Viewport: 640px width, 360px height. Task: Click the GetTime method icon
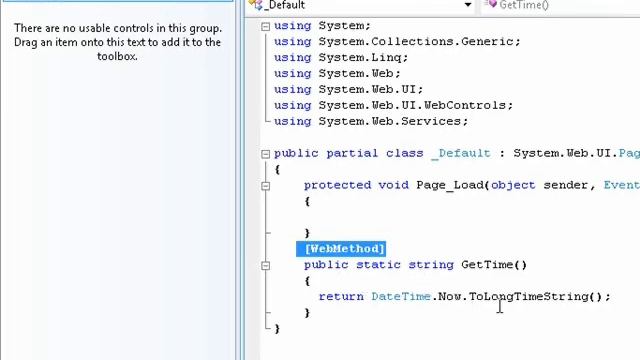[x=491, y=4]
